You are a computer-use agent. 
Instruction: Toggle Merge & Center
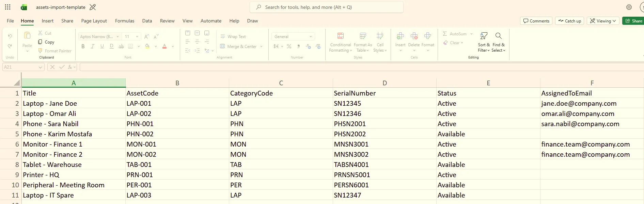click(x=238, y=46)
